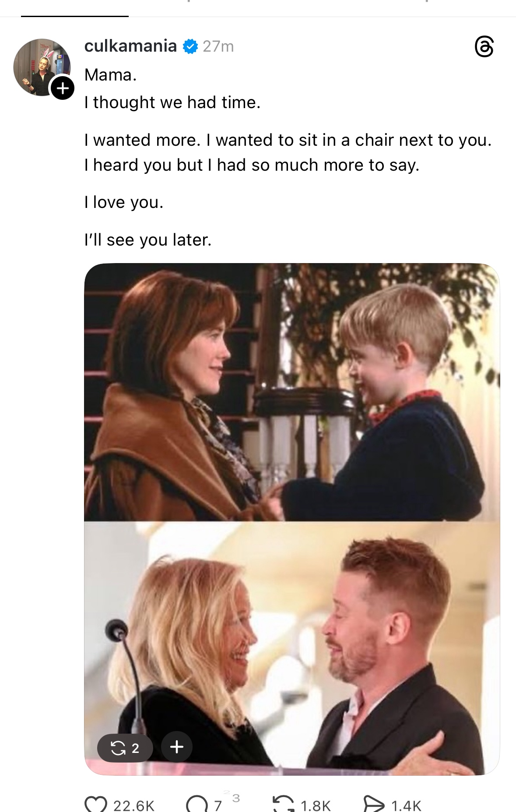Tap the repost arrows icon
This screenshot has width=516, height=812.
point(284,804)
